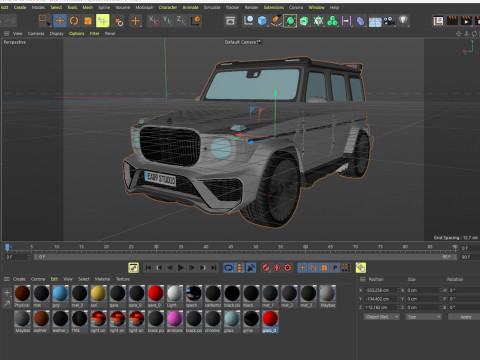
Task: Select the Scale tool
Action: coord(88,21)
